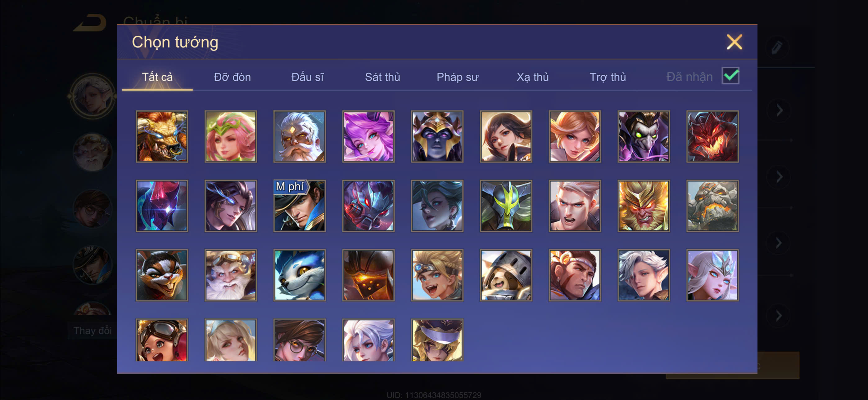
Task: Select the lion beast hero portrait
Action: (162, 136)
